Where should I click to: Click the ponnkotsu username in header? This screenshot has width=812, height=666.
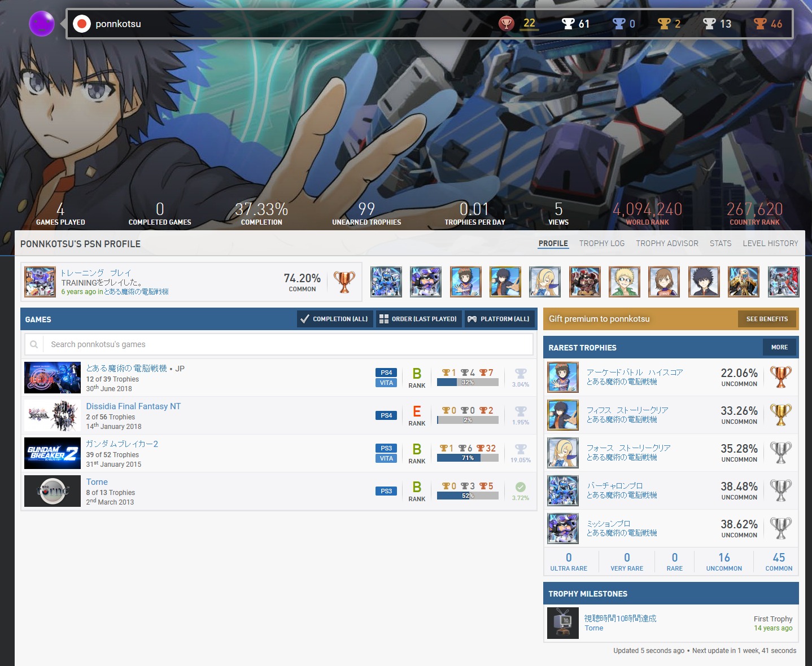point(118,24)
